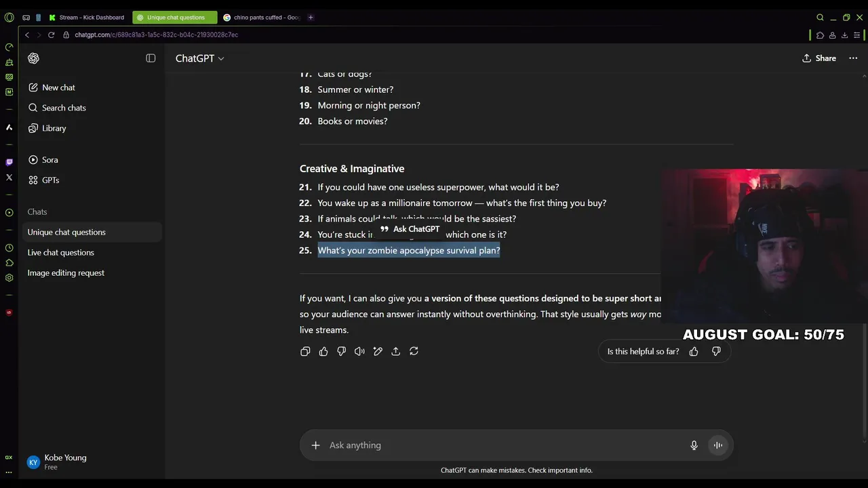Click the address bar URL
This screenshot has height=488, width=868.
(157, 35)
